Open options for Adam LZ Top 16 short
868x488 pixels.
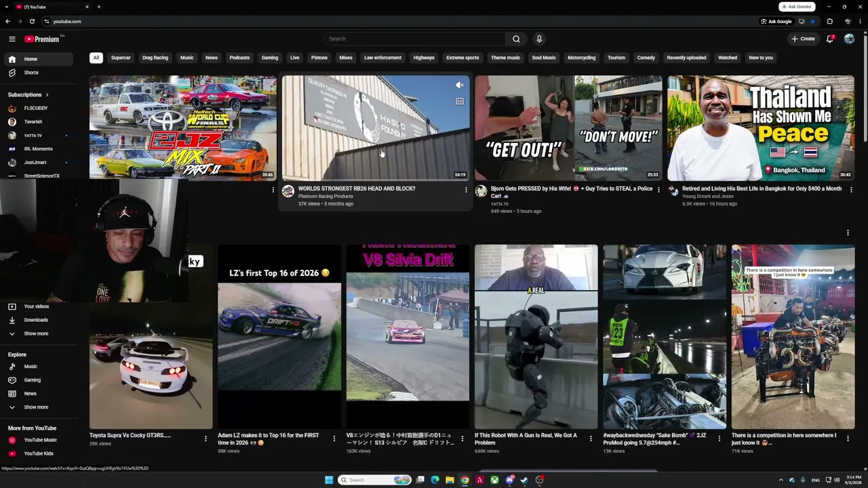pos(334,439)
